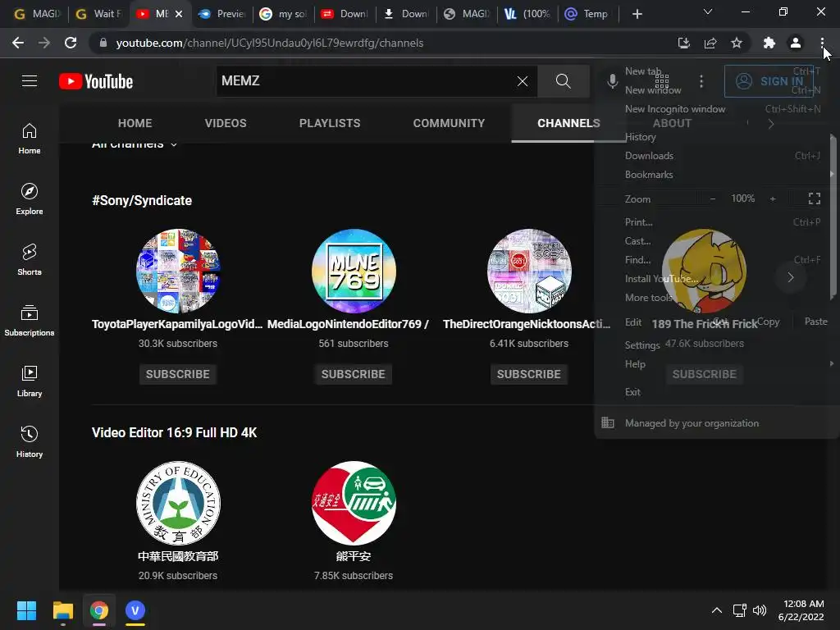Click the install app icon in address bar
The width and height of the screenshot is (840, 630).
(683, 43)
